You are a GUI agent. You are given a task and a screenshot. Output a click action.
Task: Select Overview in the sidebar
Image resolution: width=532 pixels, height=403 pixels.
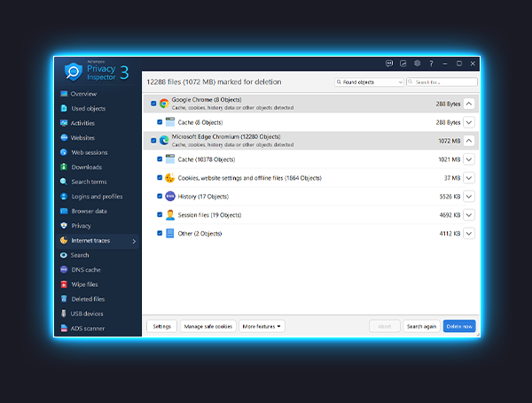pyautogui.click(x=83, y=94)
